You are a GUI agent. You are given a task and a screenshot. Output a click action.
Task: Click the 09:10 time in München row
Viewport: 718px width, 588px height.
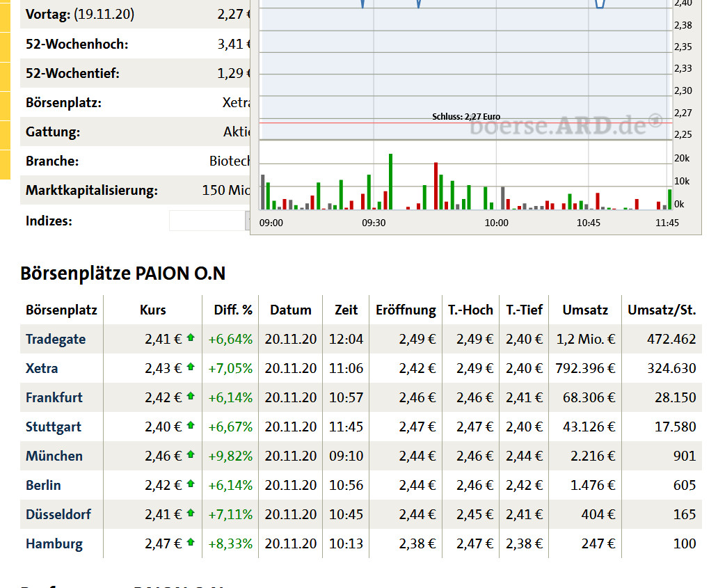tap(346, 456)
